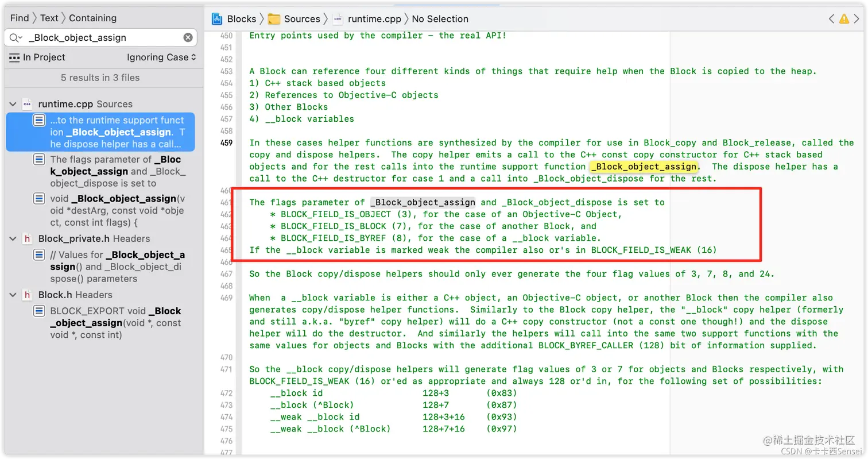Click the Sources folder icon in jump bar
The width and height of the screenshot is (868, 459).
click(274, 19)
